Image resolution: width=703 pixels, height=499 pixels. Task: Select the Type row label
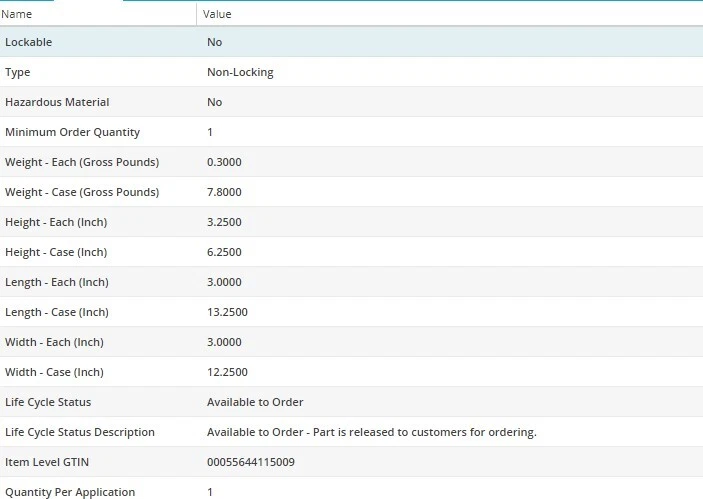point(17,72)
